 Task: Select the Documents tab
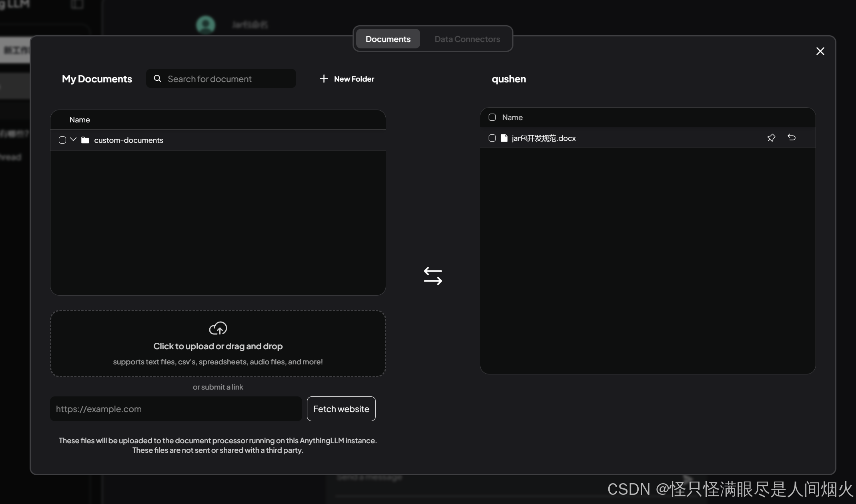tap(388, 39)
